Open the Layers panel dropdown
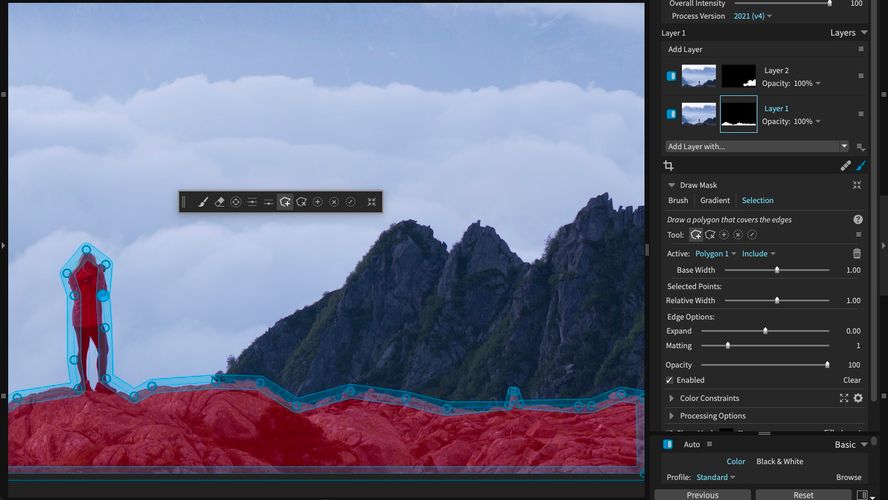 click(848, 33)
